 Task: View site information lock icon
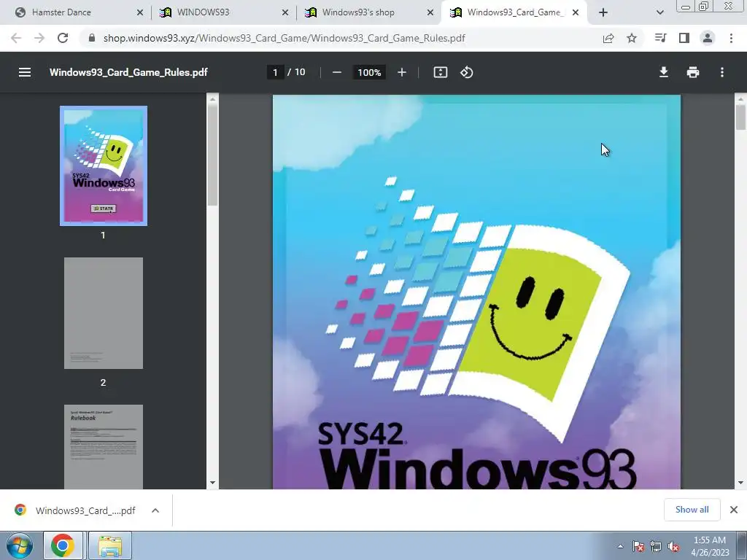[92, 38]
